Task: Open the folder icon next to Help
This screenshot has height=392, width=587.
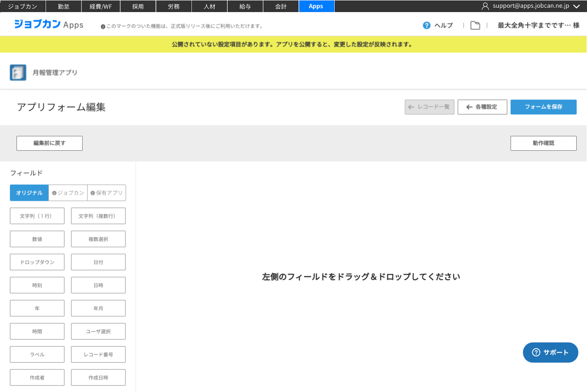Action: click(x=475, y=26)
